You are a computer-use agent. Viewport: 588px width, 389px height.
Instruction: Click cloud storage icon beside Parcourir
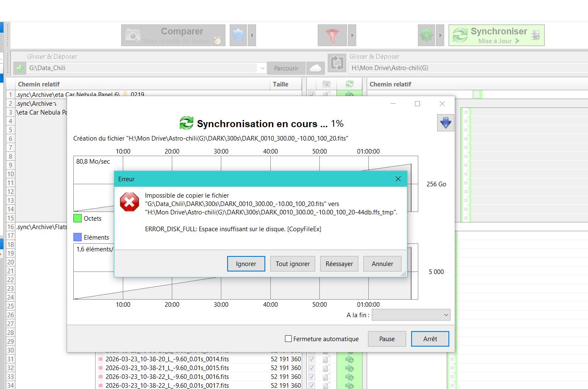point(316,68)
